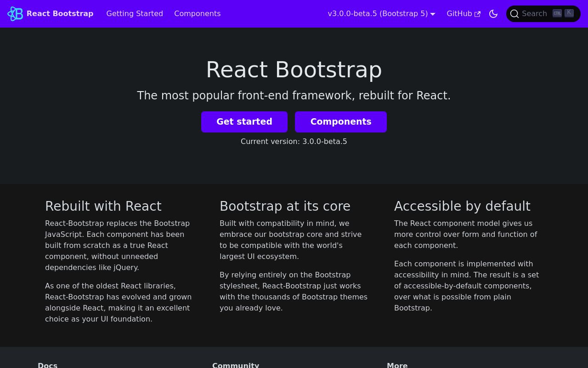The height and width of the screenshot is (368, 588).
Task: Click the Community footer heading
Action: point(236,365)
